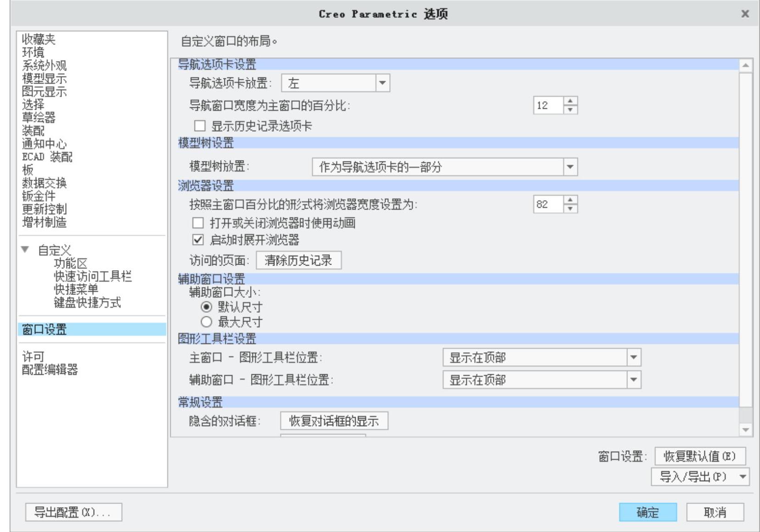Select 默认尺寸 radio button
The image size is (760, 532).
[207, 307]
